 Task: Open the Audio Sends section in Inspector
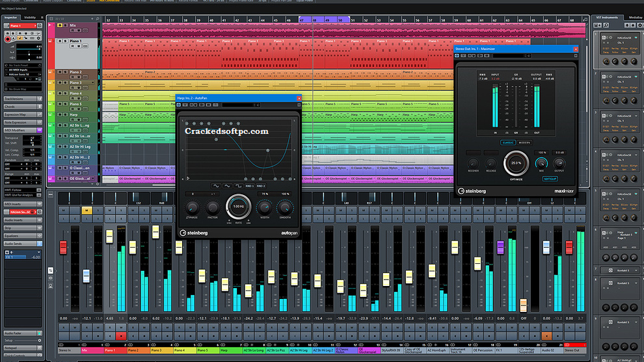(23, 244)
